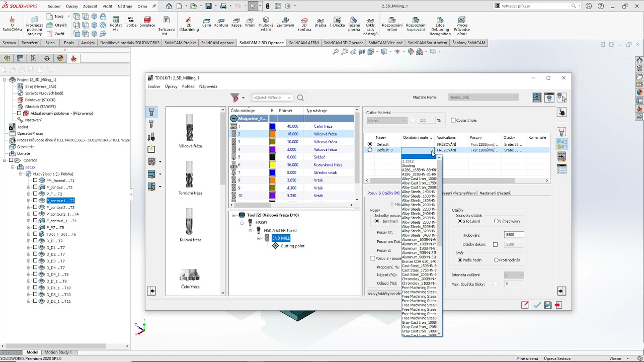Open the Soubor menu in ToolKit window

[154, 86]
